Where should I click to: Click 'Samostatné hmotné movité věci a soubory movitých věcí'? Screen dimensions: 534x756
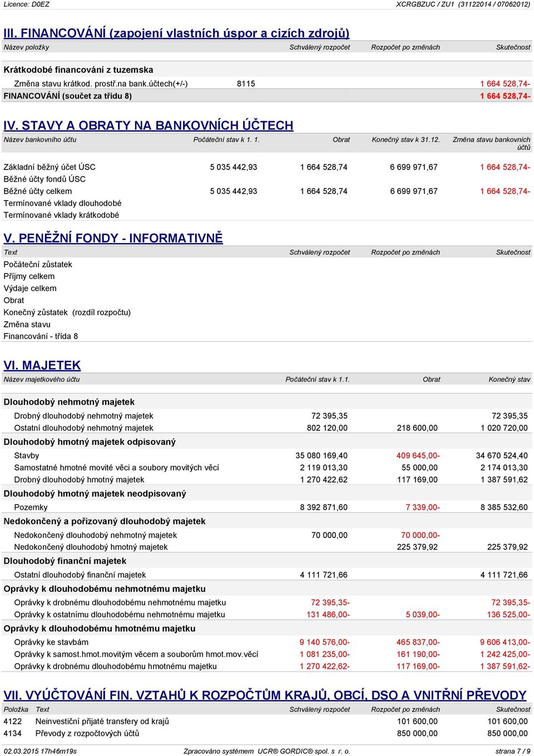tap(116, 467)
